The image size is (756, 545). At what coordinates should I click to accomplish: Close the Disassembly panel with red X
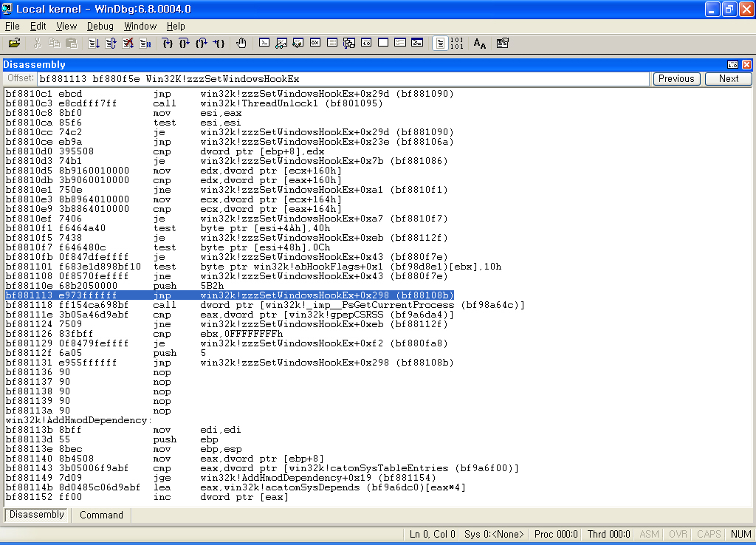(746, 65)
